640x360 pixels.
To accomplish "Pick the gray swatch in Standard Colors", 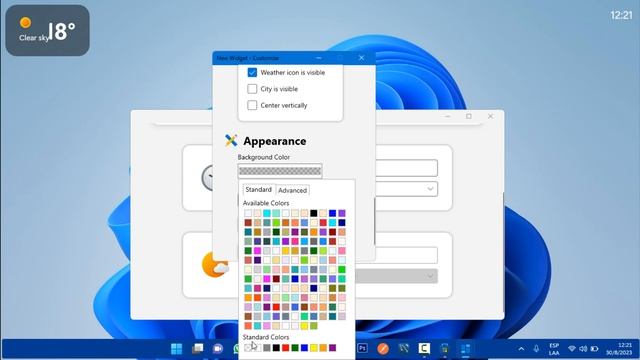I will (267, 348).
